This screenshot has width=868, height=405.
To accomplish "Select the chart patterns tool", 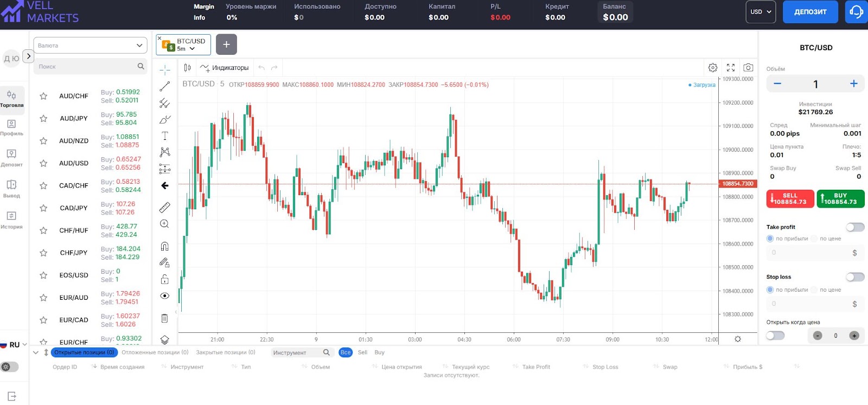I will tap(165, 152).
